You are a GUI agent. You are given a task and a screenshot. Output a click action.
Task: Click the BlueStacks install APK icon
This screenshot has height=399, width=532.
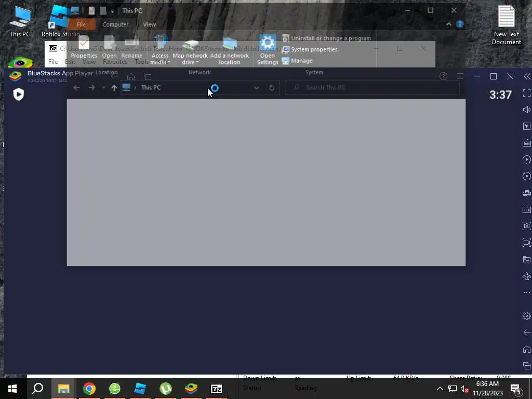point(527,209)
